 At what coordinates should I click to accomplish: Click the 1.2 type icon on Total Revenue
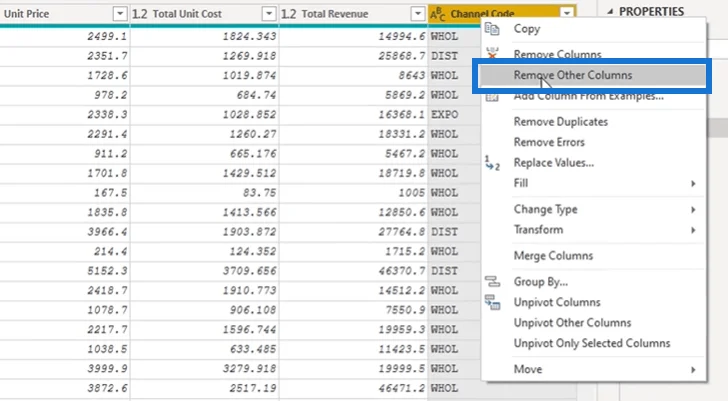(x=288, y=14)
